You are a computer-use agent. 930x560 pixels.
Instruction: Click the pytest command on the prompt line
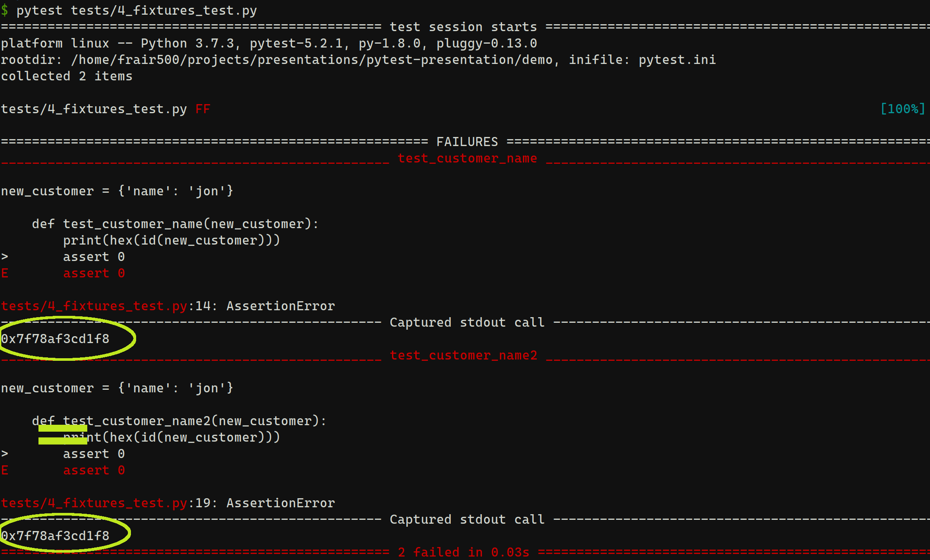[x=137, y=10]
